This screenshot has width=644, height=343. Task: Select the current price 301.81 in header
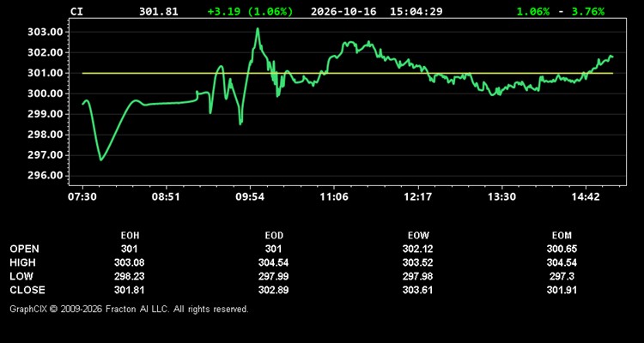click(159, 11)
